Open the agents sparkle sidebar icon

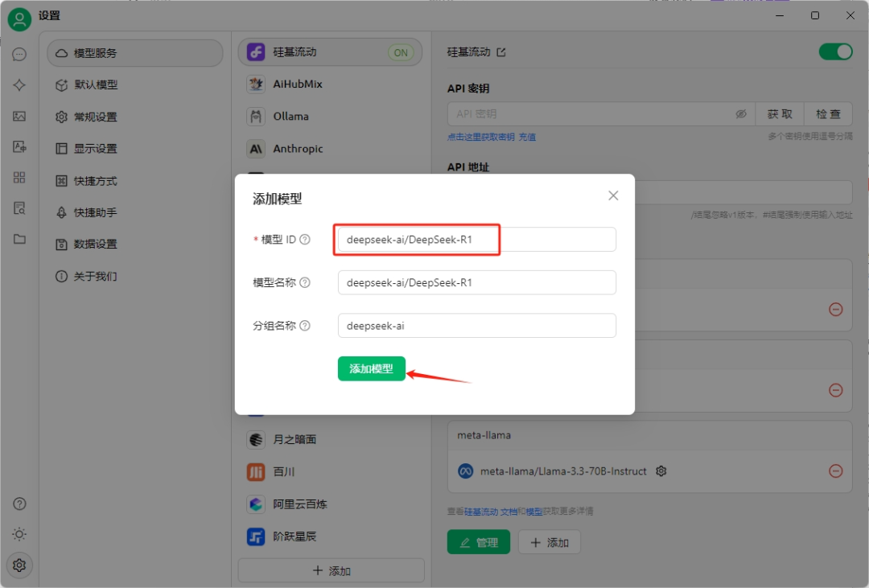tap(19, 84)
